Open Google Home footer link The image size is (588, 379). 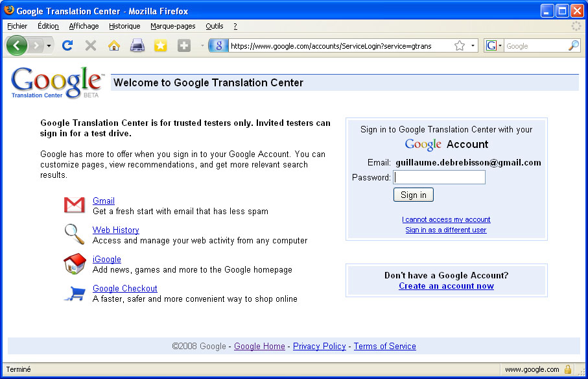pos(259,347)
